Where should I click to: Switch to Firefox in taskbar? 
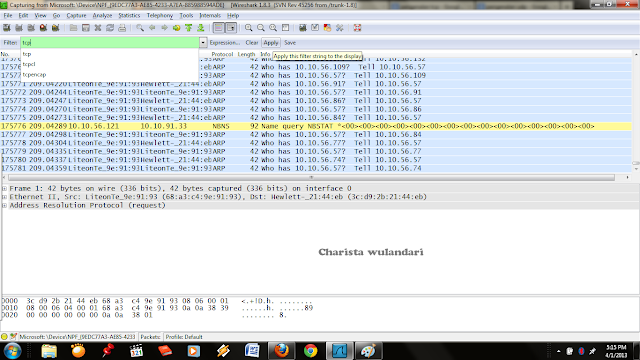tap(281, 351)
